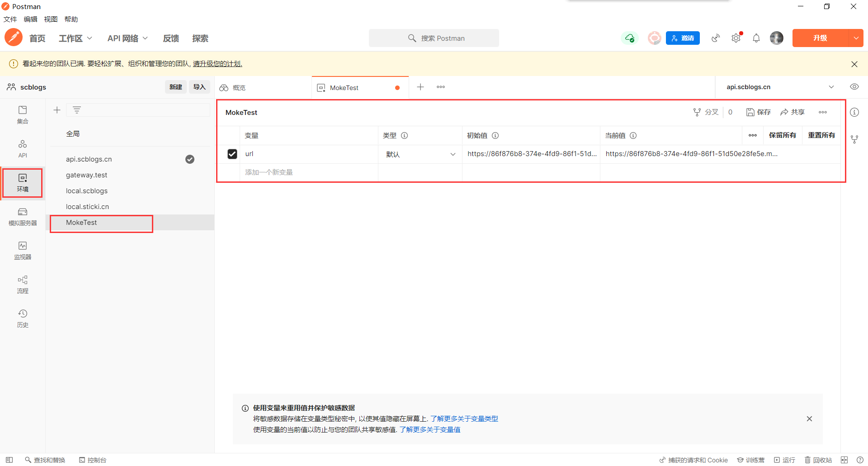Screen dimensions: 868x466
Task: Open the API sidebar panel
Action: pos(23,149)
